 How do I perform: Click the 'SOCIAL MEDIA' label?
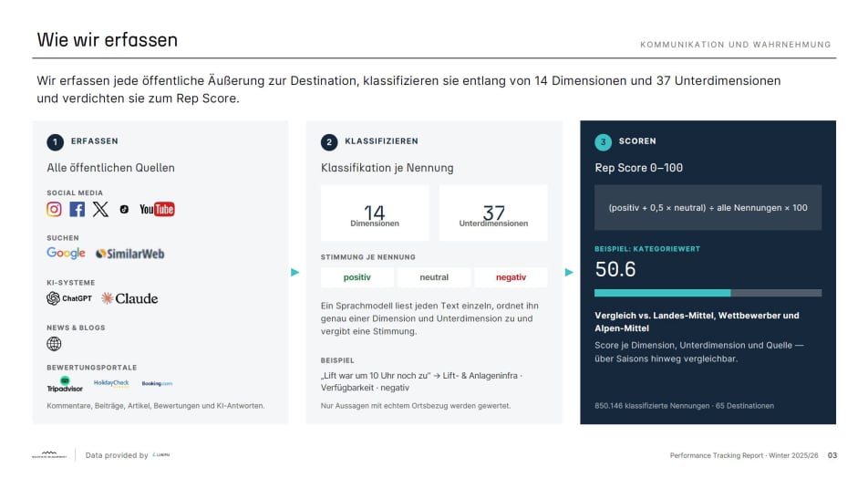point(75,192)
